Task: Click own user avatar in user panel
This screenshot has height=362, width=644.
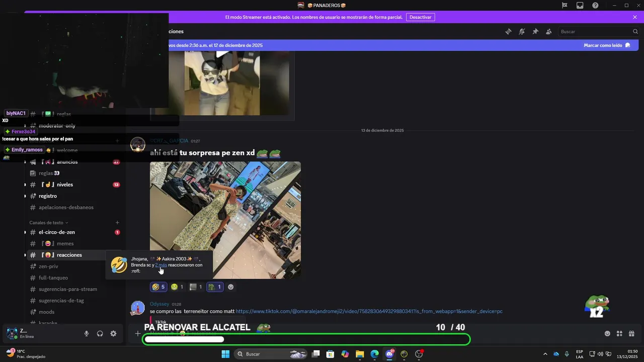Action: (12, 333)
